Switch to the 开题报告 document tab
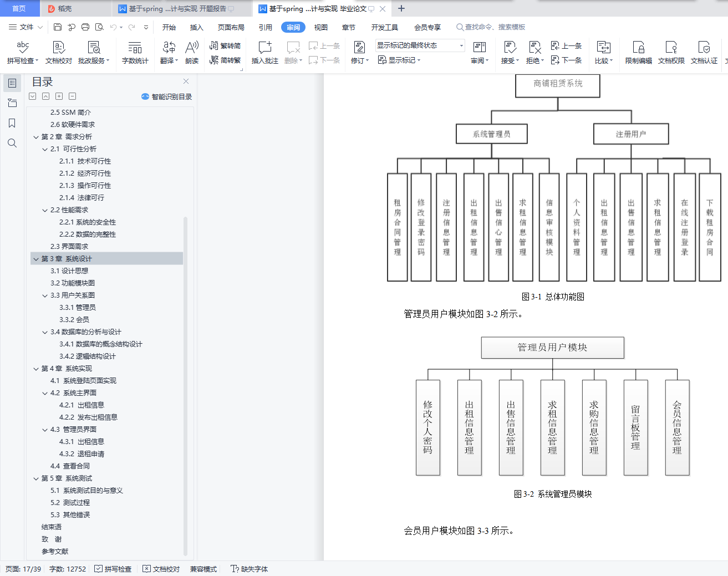 [182, 8]
